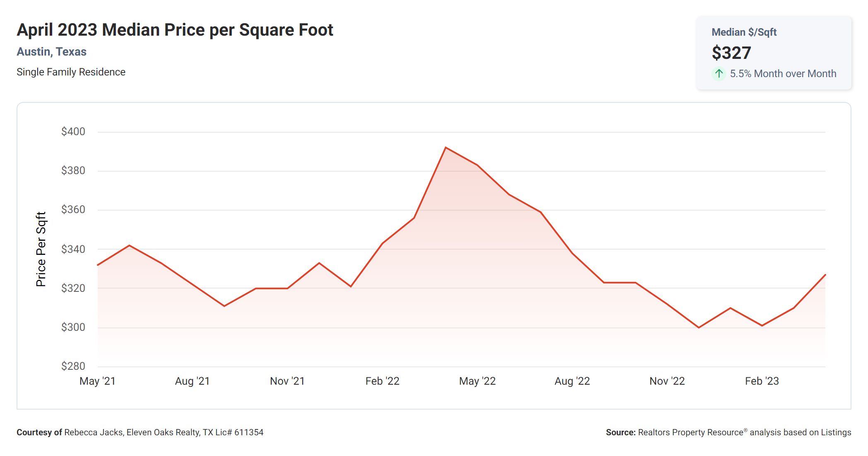Click the Median $/Sqft card heading
Viewport: 868px width, 456px height.
(x=744, y=32)
